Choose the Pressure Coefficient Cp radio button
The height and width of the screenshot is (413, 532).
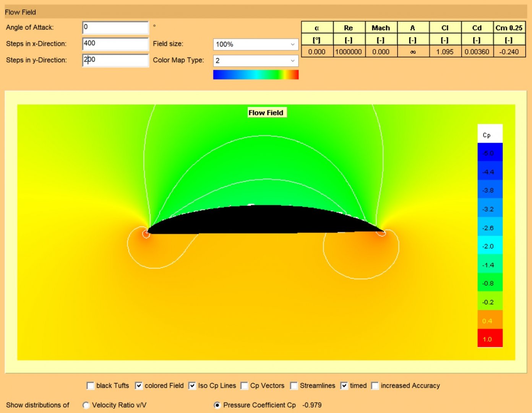[x=217, y=405]
